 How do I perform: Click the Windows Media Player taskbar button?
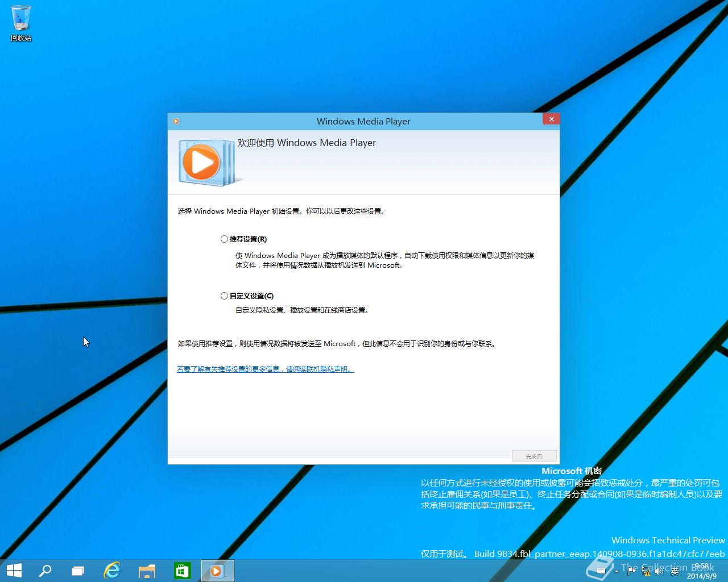[218, 571]
